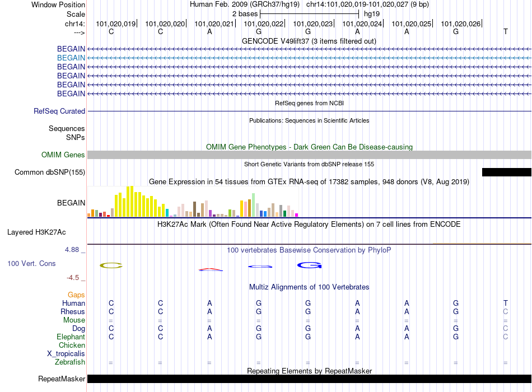Click the Common dbSNP(155) track label
Image resolution: width=532 pixels, height=392 pixels.
click(50, 172)
